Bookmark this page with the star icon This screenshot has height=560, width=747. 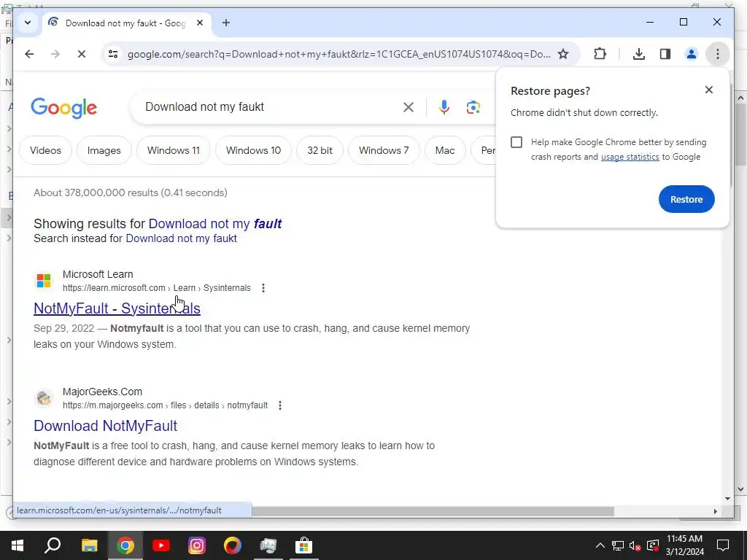click(563, 54)
